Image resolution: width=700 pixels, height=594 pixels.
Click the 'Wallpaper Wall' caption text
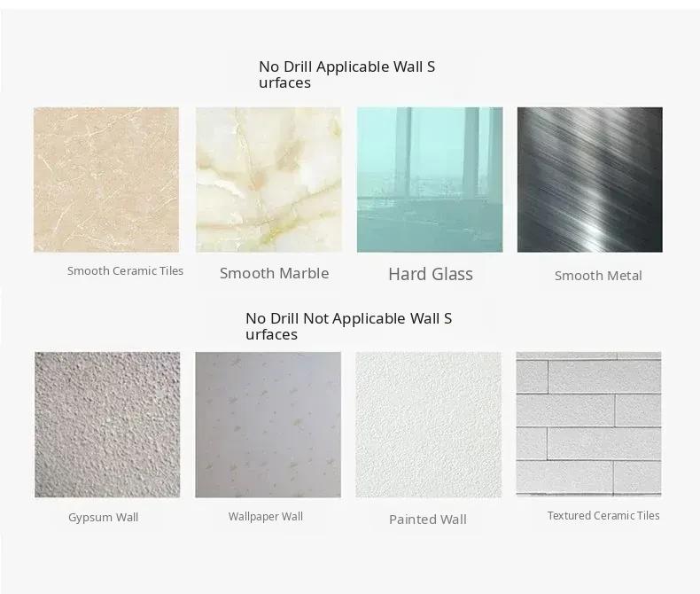[x=266, y=516]
